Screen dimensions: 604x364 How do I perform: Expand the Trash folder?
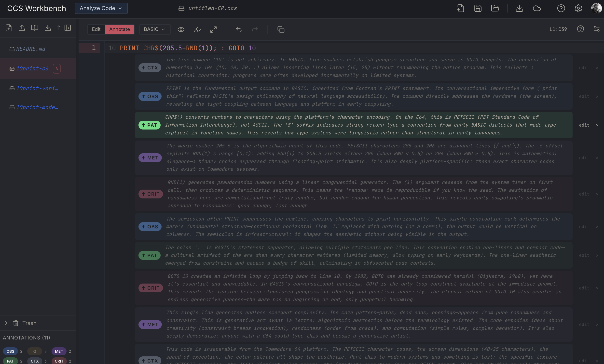[6, 323]
